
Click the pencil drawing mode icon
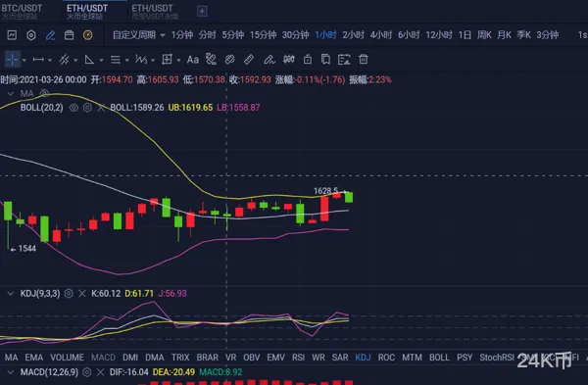(x=50, y=35)
